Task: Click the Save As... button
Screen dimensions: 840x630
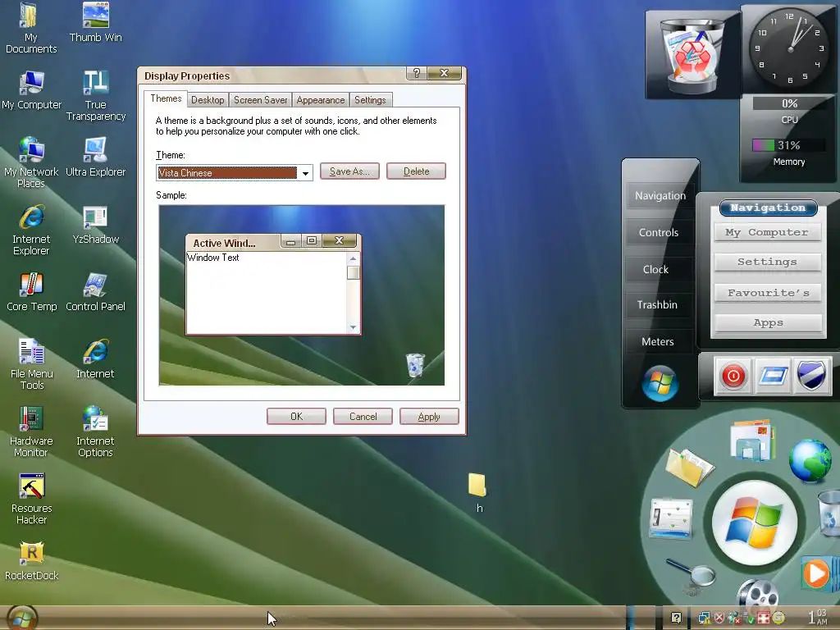Action: point(349,171)
